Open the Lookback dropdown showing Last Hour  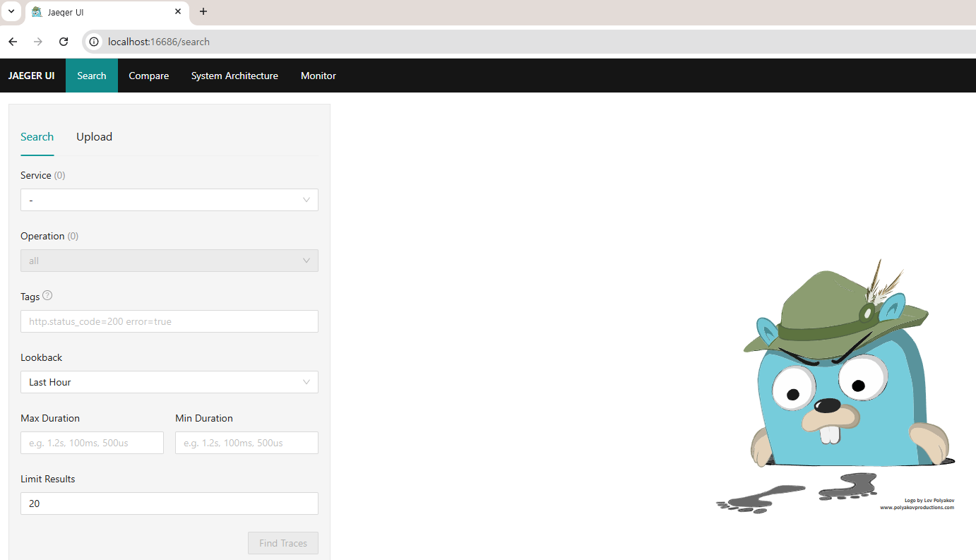(169, 382)
